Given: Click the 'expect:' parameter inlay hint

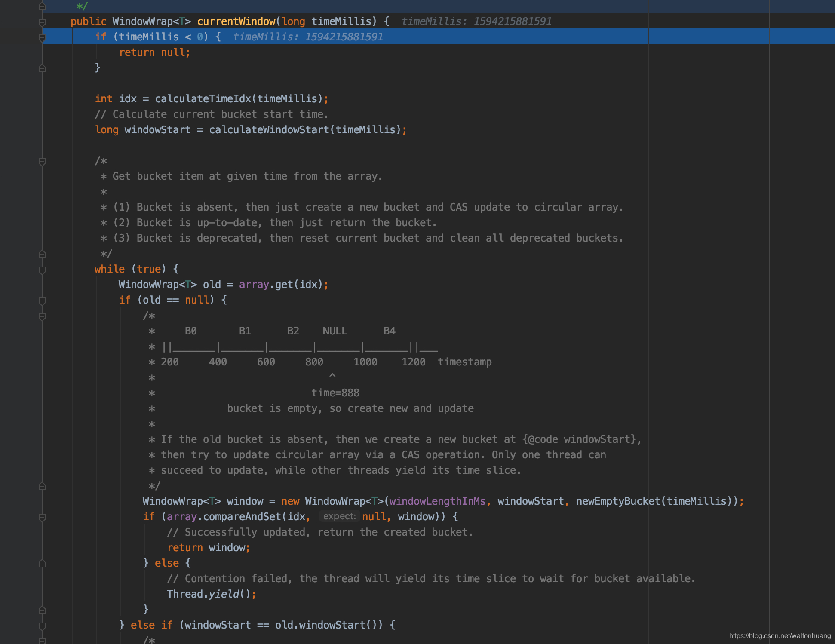Looking at the screenshot, I should (x=339, y=517).
